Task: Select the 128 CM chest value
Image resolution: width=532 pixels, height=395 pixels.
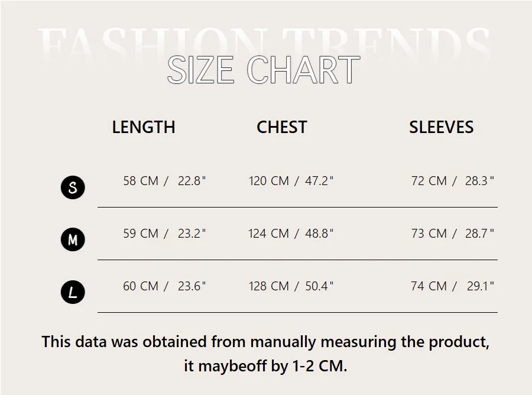Action: tap(268, 286)
